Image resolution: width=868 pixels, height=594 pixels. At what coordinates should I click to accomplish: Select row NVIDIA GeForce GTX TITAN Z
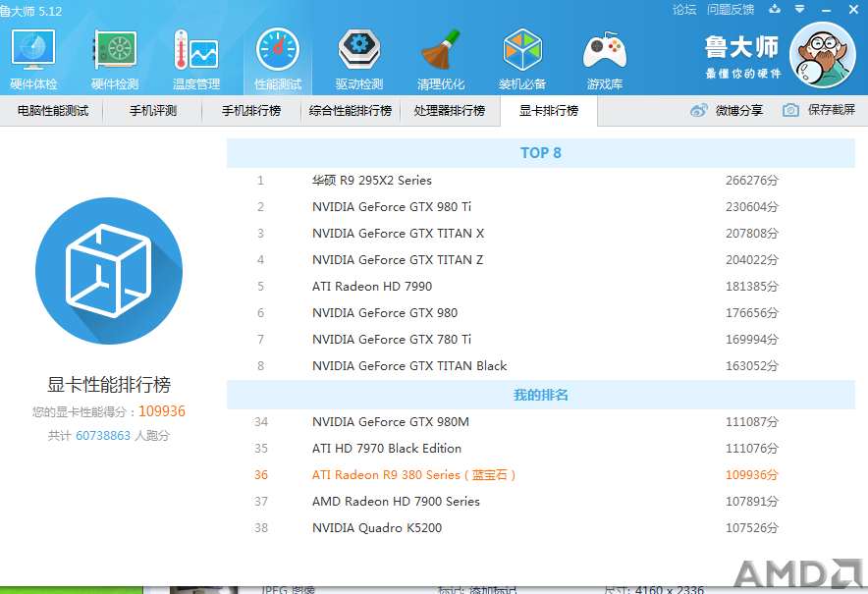(541, 260)
